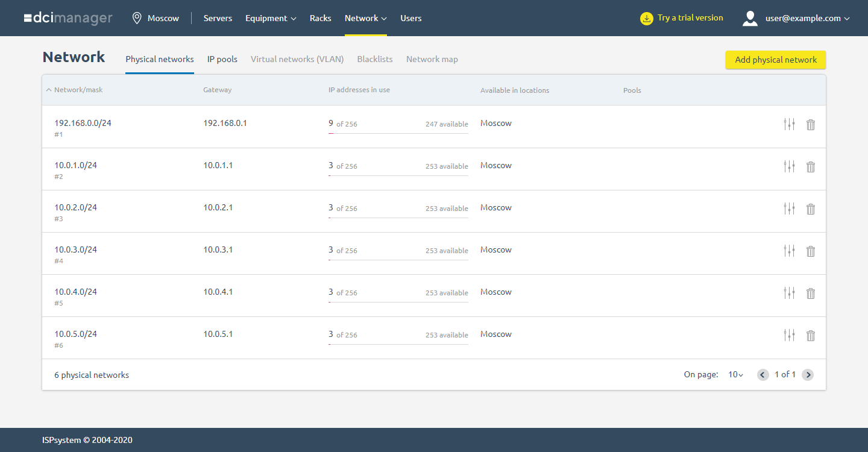Viewport: 868px width, 452px height.
Task: Switch to the IP pools tab
Action: (x=222, y=59)
